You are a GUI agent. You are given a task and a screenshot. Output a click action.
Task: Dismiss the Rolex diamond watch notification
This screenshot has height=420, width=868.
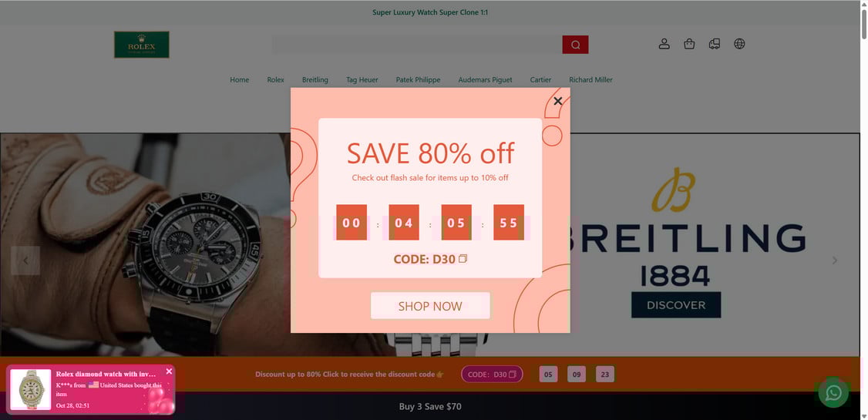pyautogui.click(x=169, y=371)
